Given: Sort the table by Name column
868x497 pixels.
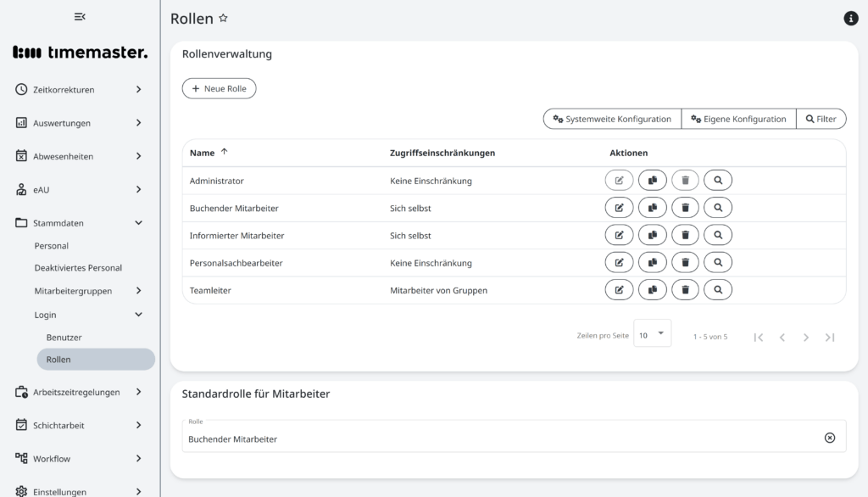Looking at the screenshot, I should coord(203,153).
